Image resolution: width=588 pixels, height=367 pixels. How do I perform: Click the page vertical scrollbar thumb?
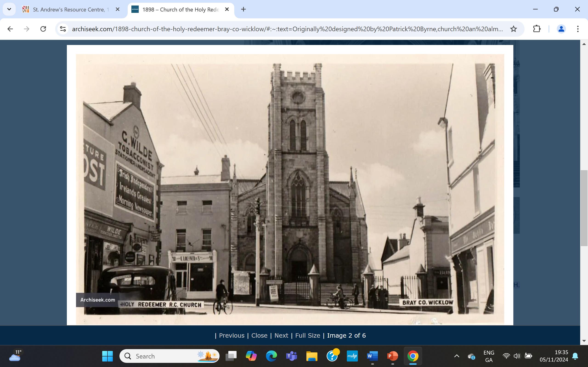pos(584,208)
